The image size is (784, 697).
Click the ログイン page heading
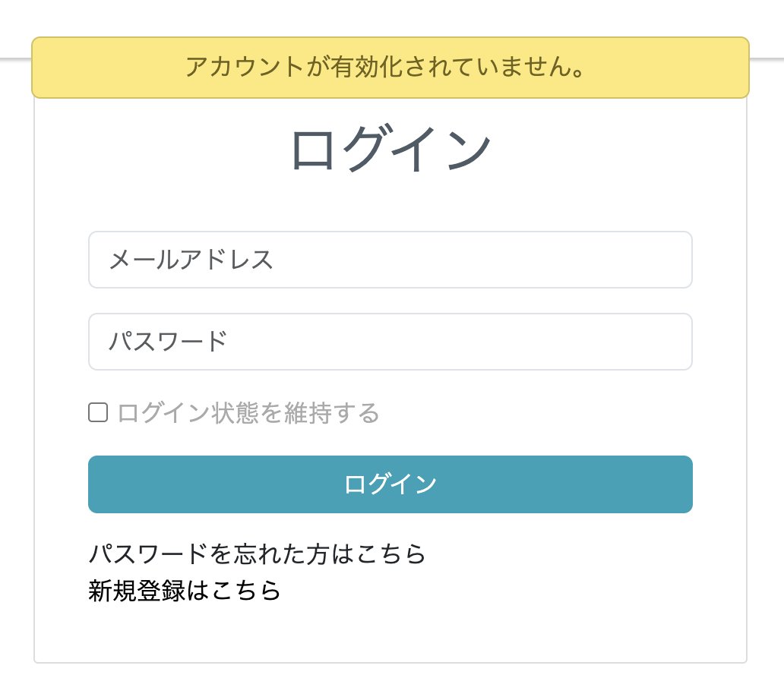pyautogui.click(x=390, y=147)
